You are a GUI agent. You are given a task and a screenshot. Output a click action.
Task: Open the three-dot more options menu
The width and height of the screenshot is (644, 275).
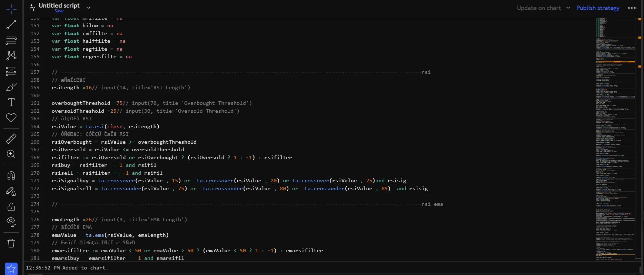click(x=632, y=8)
